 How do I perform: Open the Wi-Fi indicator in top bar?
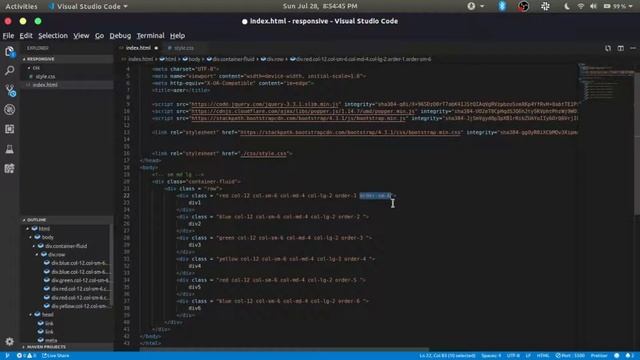click(x=580, y=6)
